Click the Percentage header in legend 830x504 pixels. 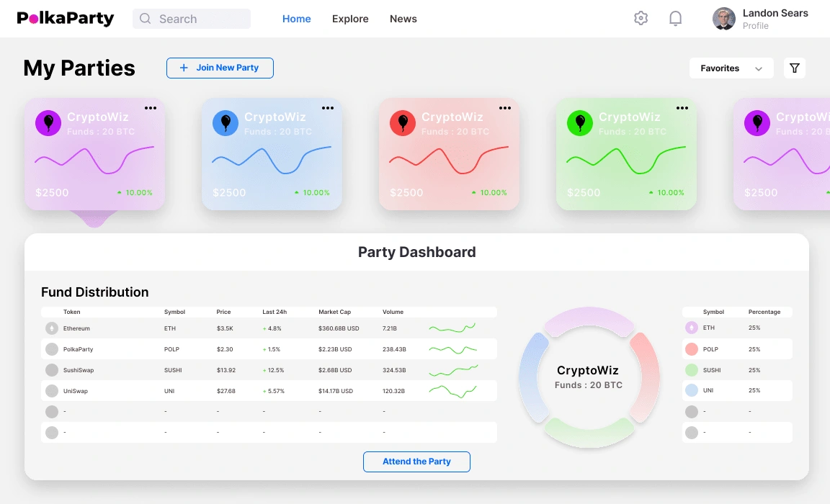[764, 312]
